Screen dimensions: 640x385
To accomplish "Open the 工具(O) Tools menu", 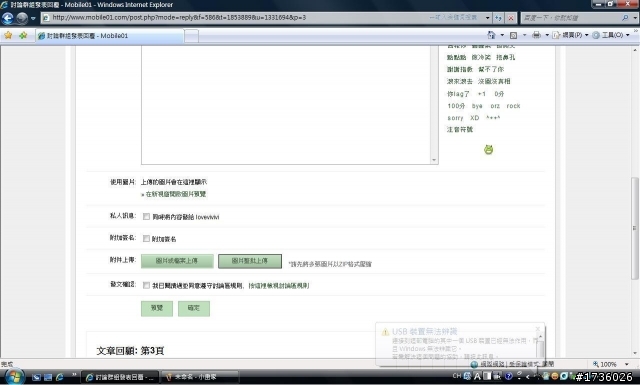I will [x=611, y=35].
